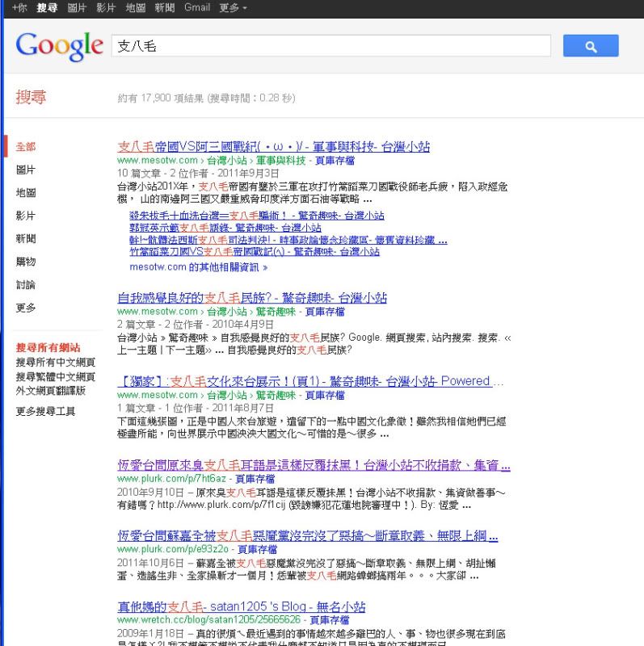Open result 自我感覺良好的支八毛民族?

252,297
